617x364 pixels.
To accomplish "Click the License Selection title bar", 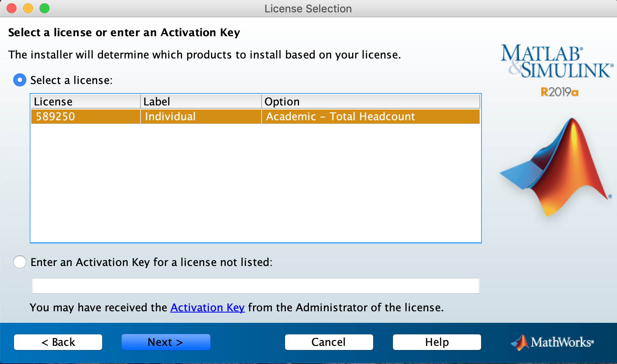I will coord(308,8).
